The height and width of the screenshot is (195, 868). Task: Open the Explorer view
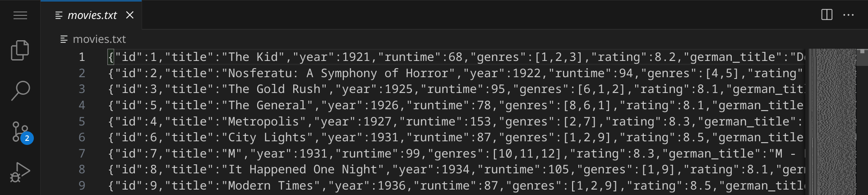coord(20,50)
